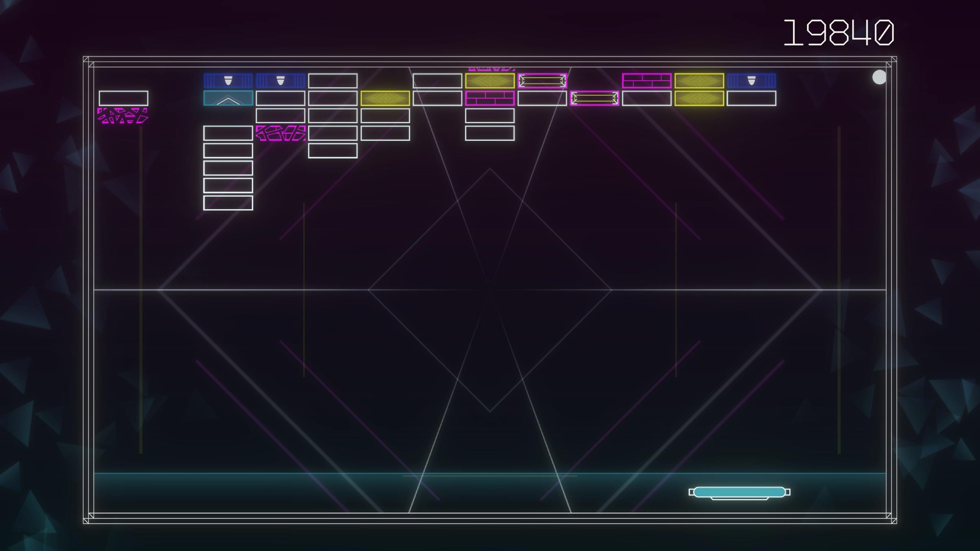Click the cracked magenta brick under isolated left brick

pos(123,116)
